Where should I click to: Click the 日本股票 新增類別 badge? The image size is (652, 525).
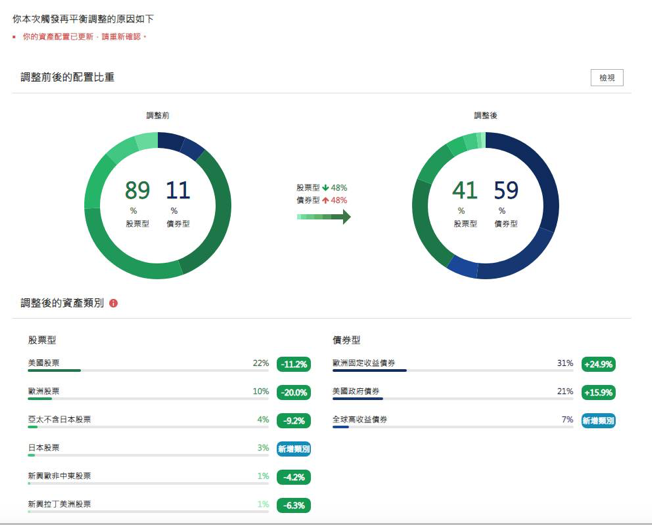(x=294, y=449)
